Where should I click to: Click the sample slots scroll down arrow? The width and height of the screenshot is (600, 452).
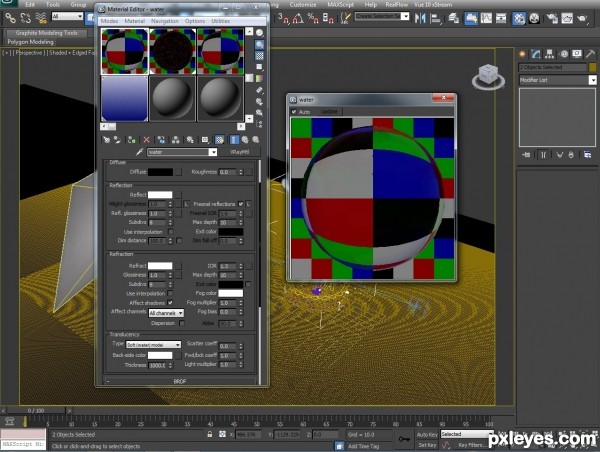tap(249, 118)
